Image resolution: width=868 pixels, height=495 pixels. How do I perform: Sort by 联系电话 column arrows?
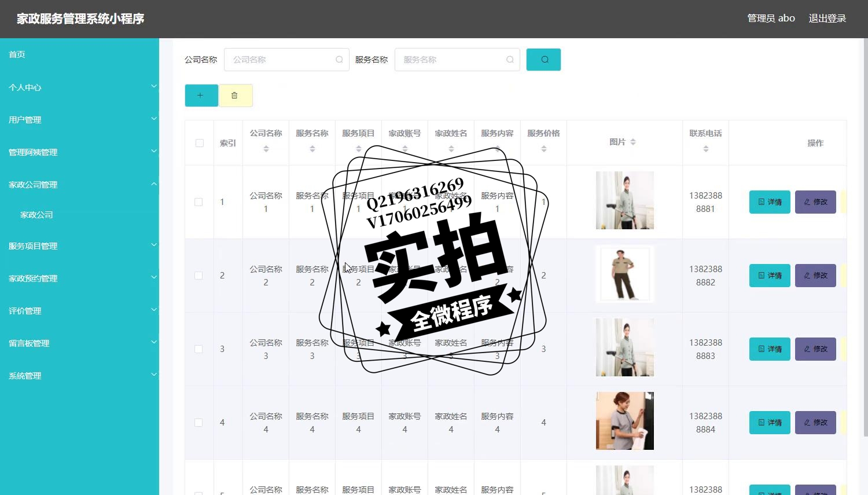pyautogui.click(x=706, y=149)
